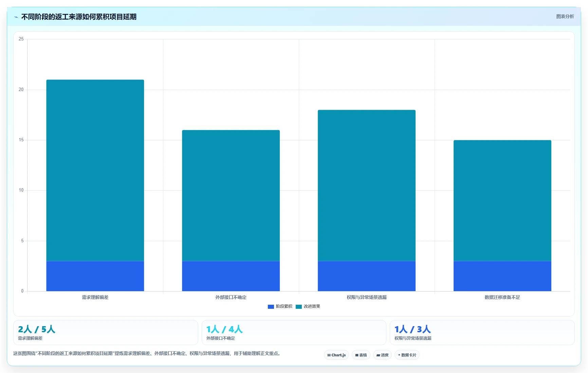This screenshot has height=373, width=588.
Task: Click the teal bar segment for 权限与异常场景遗漏
Action: point(367,185)
